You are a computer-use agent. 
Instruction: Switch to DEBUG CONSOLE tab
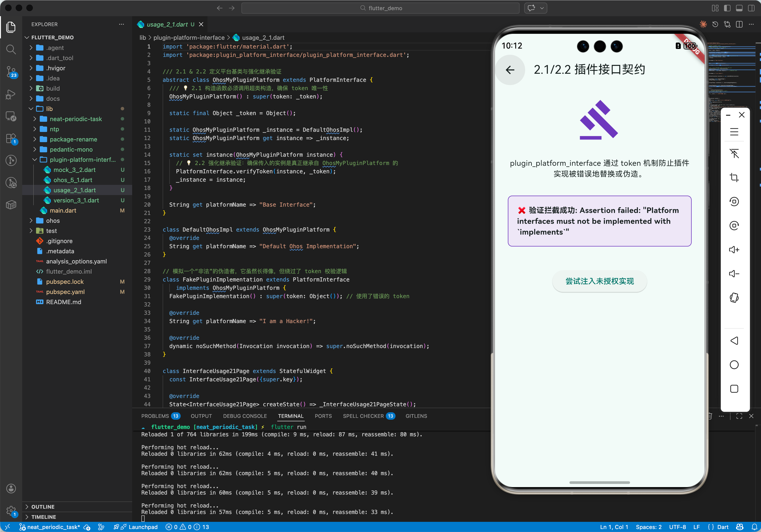[245, 416]
